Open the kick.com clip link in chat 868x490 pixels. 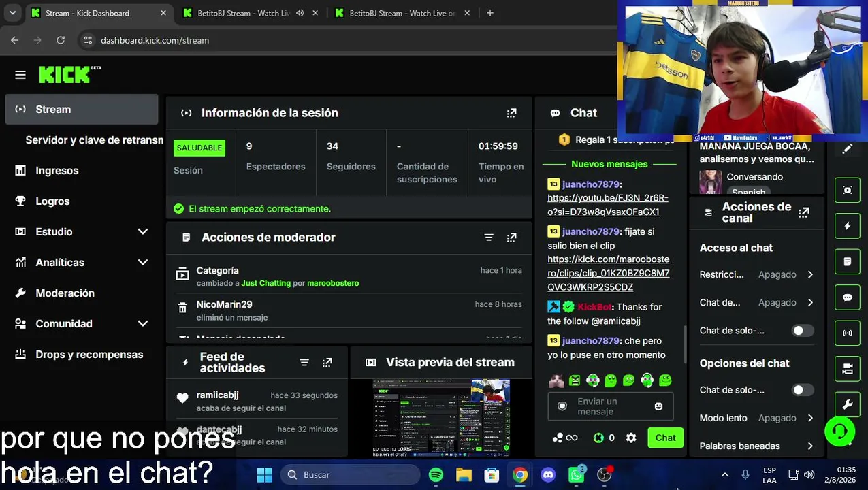click(608, 273)
